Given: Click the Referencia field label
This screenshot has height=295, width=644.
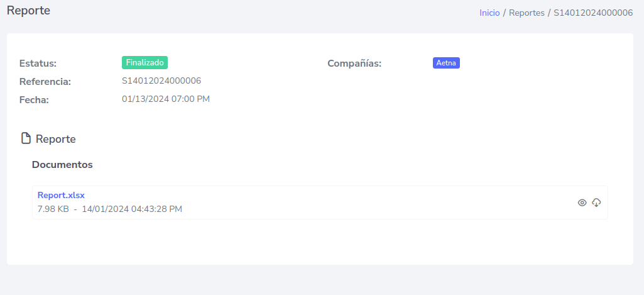Looking at the screenshot, I should pyautogui.click(x=45, y=82).
